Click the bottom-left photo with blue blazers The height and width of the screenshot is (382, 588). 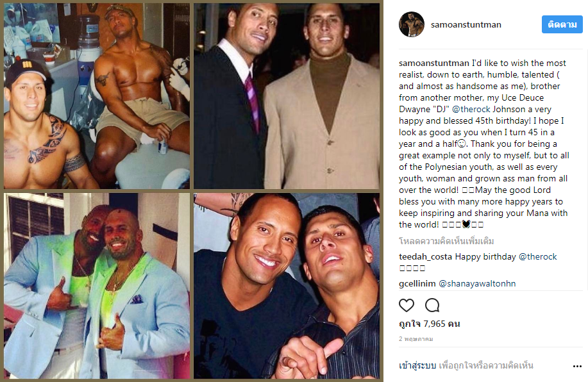(97, 286)
